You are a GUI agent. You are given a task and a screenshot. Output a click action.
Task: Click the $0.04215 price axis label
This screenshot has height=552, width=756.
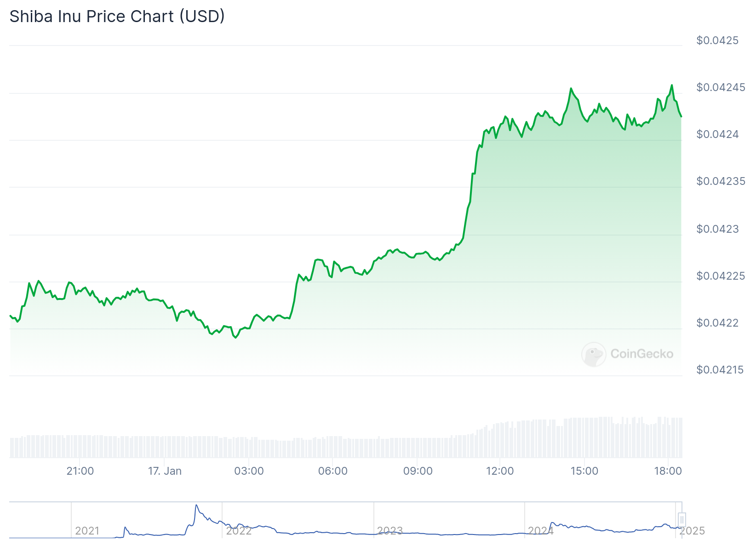click(720, 370)
